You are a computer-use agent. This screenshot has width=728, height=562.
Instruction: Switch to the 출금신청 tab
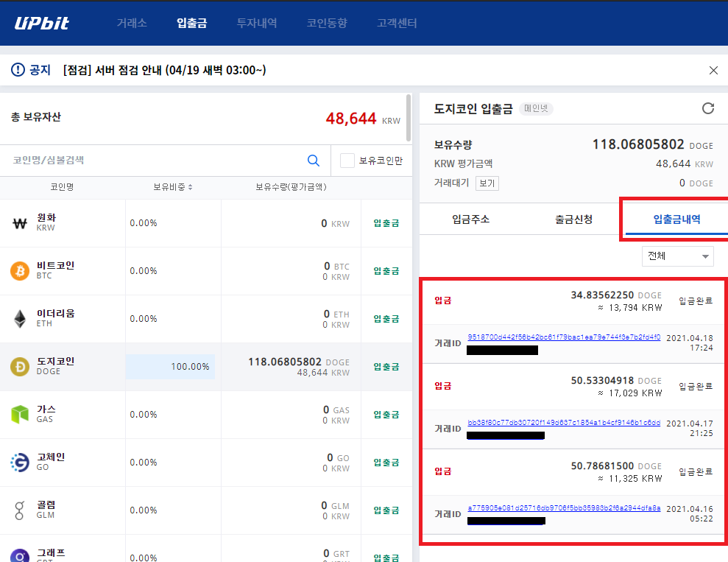pos(574,219)
